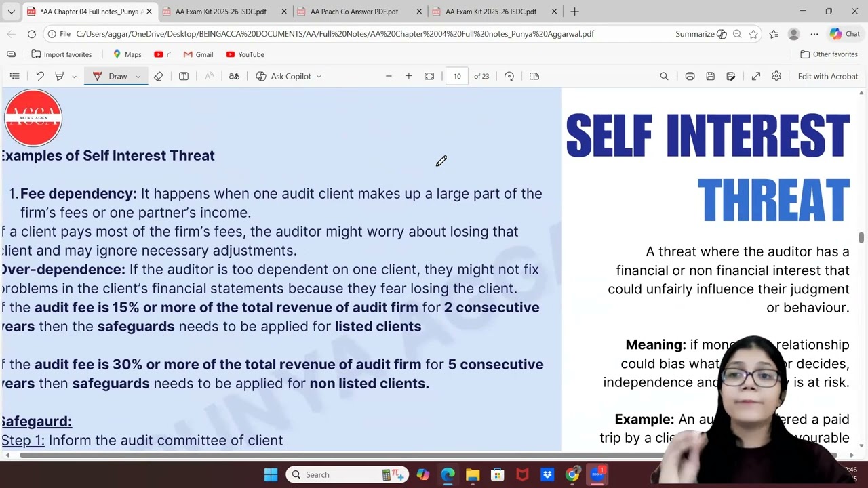Zoom in the PDF with plus button

point(409,76)
